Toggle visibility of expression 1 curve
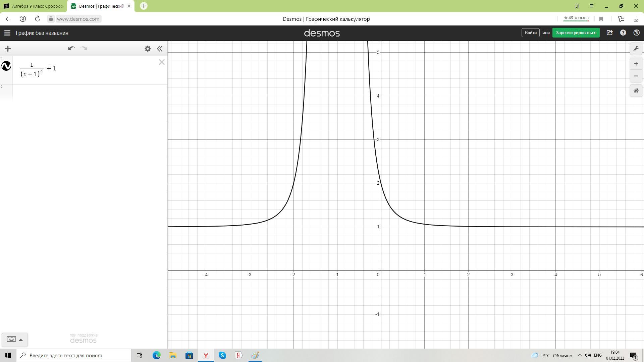 [x=6, y=66]
